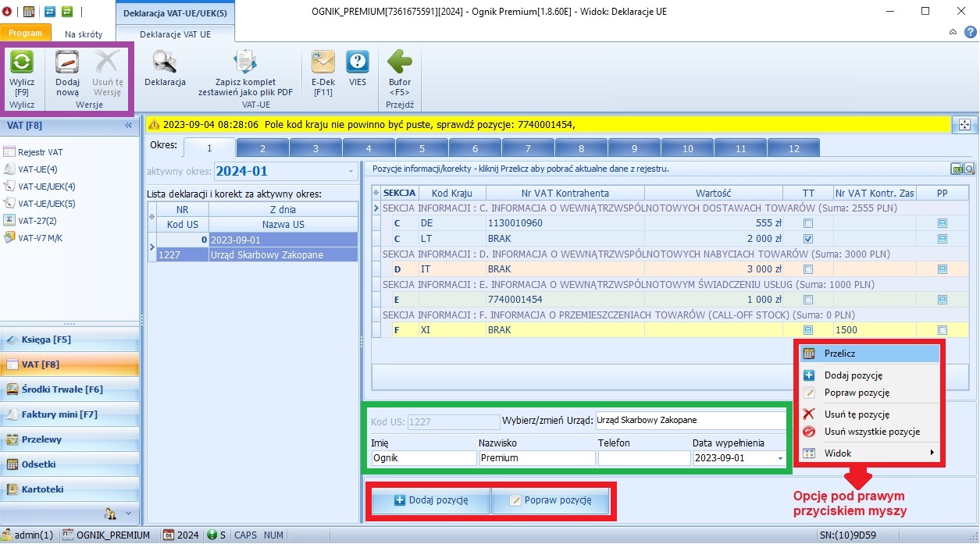This screenshot has width=980, height=544.
Task: Open Odsetki module
Action: 70,464
